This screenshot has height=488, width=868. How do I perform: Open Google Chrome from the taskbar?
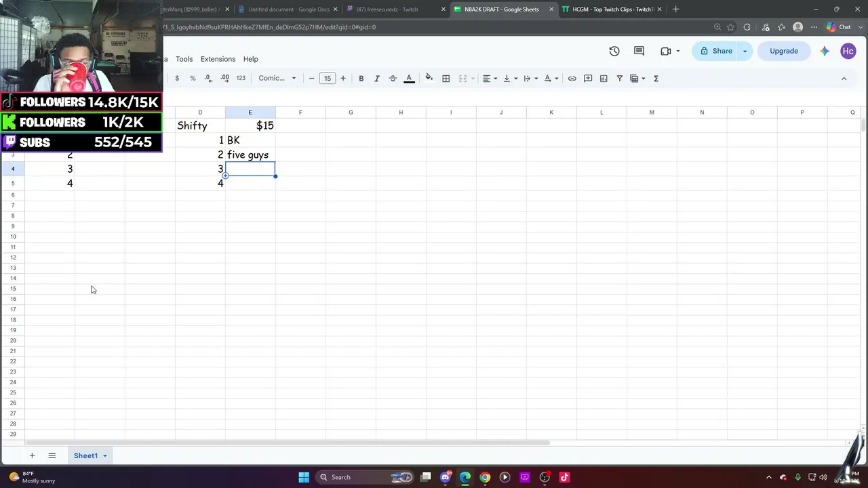[485, 477]
